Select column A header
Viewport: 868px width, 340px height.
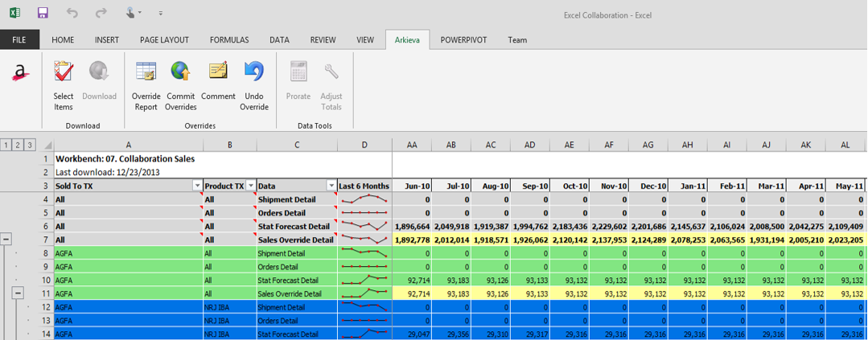tap(129, 145)
